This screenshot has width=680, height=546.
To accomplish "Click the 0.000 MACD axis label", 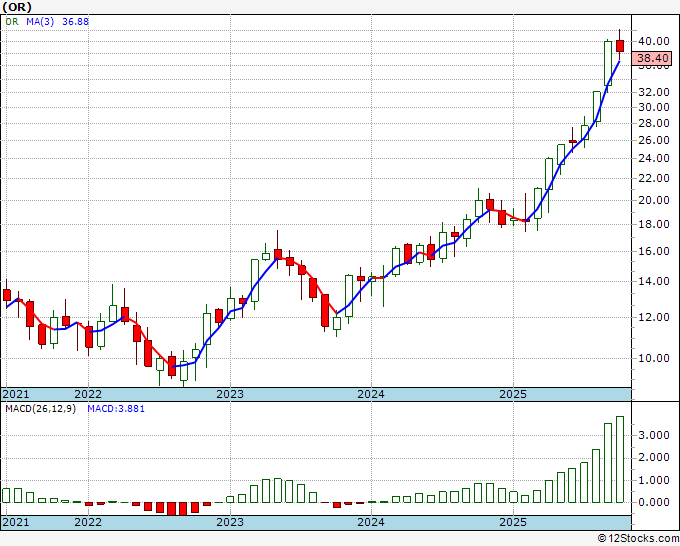I will [x=653, y=503].
